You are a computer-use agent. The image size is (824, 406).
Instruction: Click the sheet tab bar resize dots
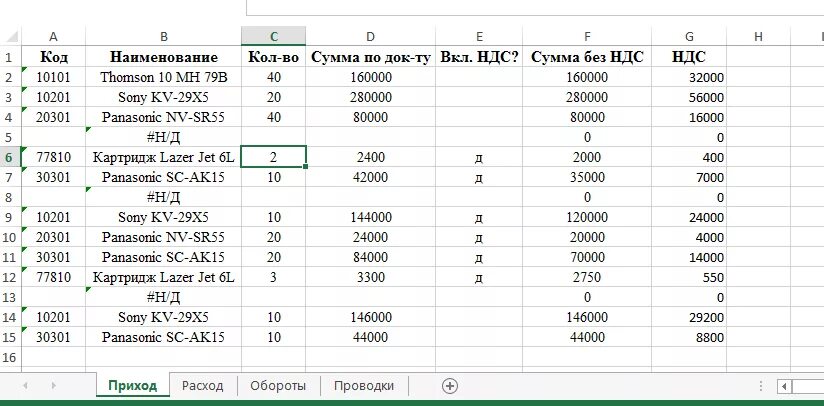[x=760, y=387]
